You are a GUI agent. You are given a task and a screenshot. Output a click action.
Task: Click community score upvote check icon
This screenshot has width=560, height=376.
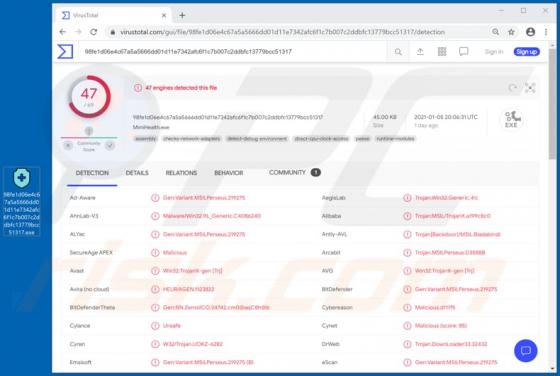click(x=110, y=145)
